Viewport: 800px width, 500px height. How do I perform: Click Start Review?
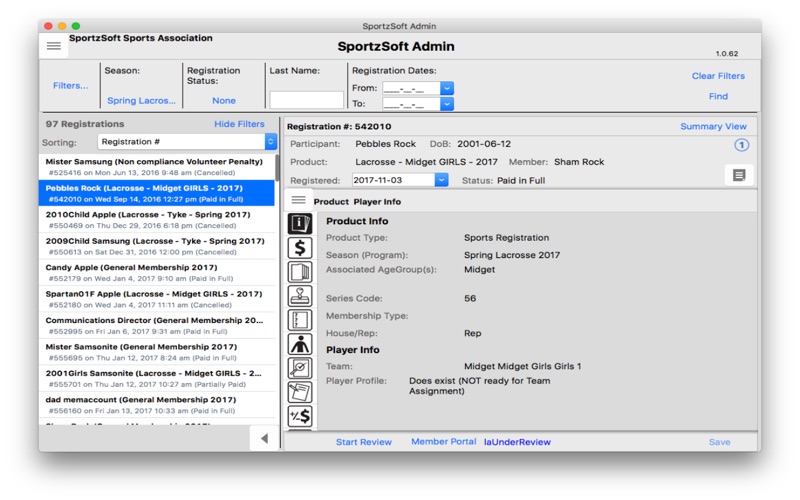click(x=364, y=442)
